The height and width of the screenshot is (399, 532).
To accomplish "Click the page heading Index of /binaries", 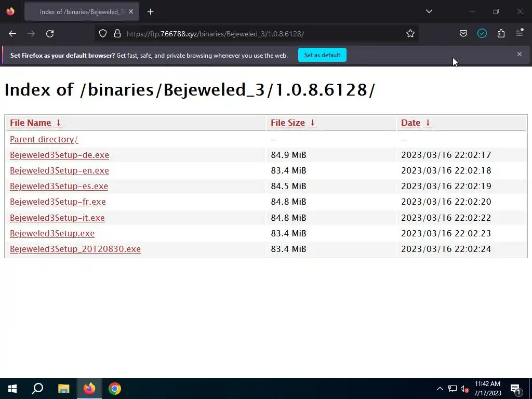I will tap(190, 90).
